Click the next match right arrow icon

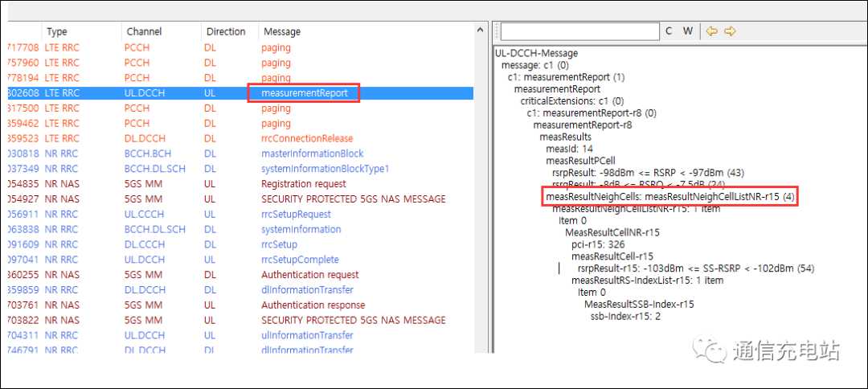click(x=730, y=31)
